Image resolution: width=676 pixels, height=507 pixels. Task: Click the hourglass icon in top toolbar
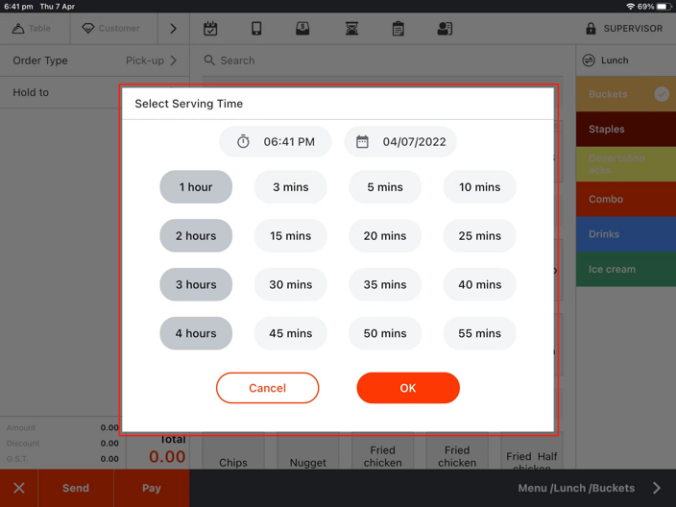coord(351,29)
